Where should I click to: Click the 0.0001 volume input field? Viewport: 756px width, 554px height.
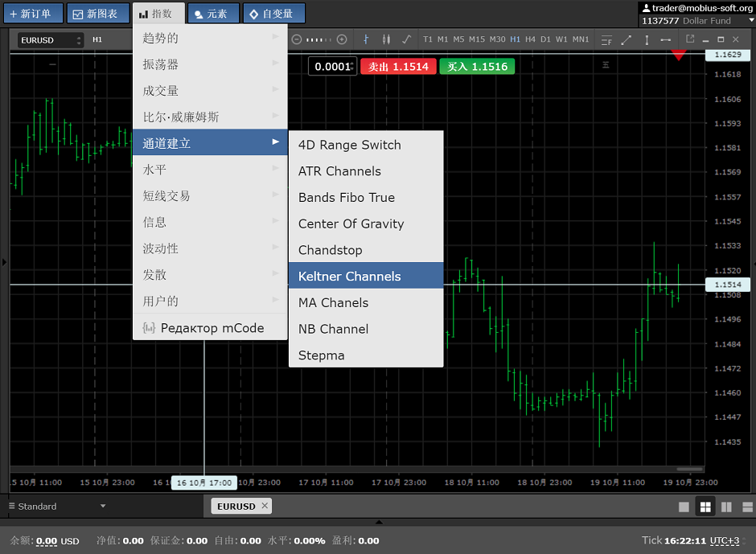coord(333,66)
